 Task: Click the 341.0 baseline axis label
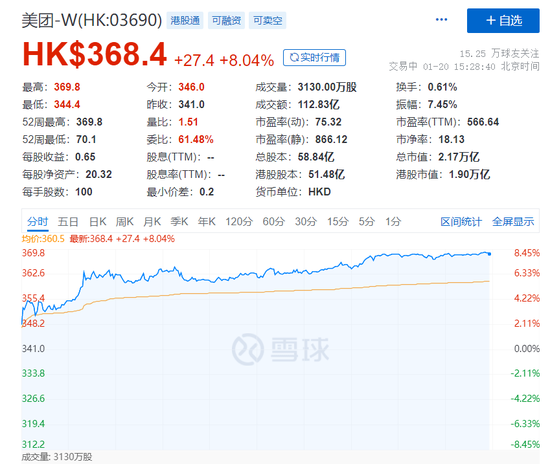click(33, 349)
